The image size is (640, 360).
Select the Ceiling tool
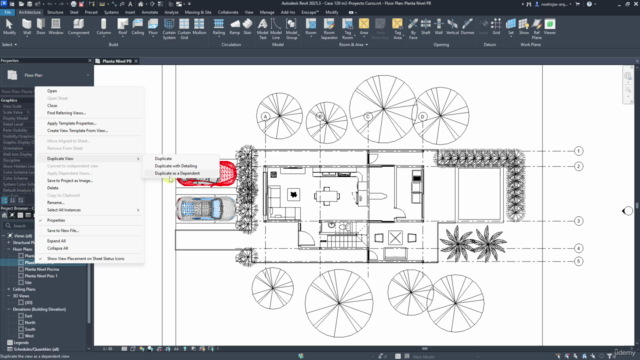coord(138,27)
